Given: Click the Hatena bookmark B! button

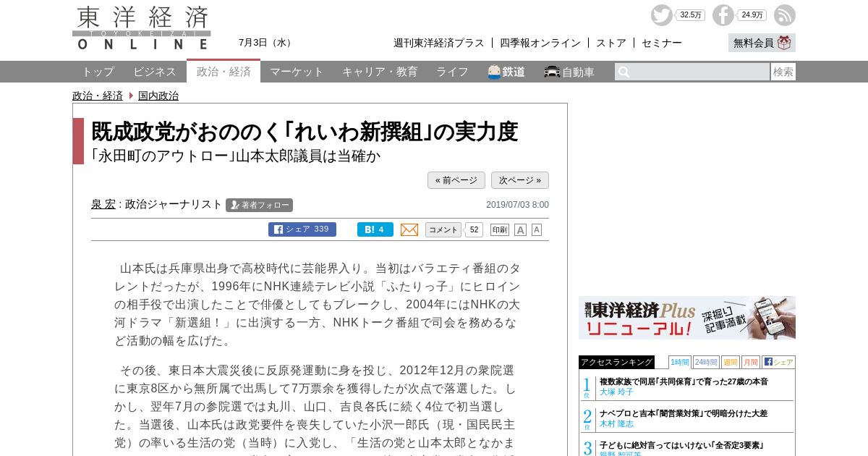Looking at the screenshot, I should click(375, 229).
